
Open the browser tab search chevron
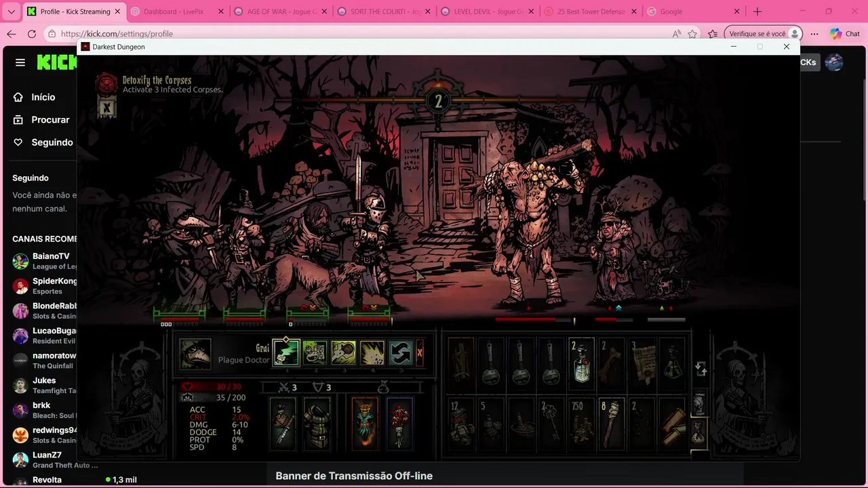coord(11,12)
